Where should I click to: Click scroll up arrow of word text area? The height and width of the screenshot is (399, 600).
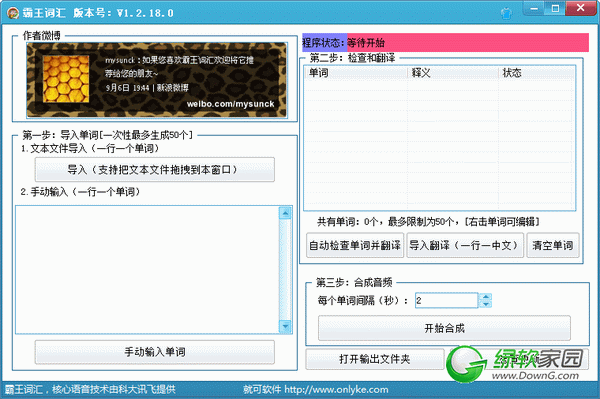coord(285,213)
